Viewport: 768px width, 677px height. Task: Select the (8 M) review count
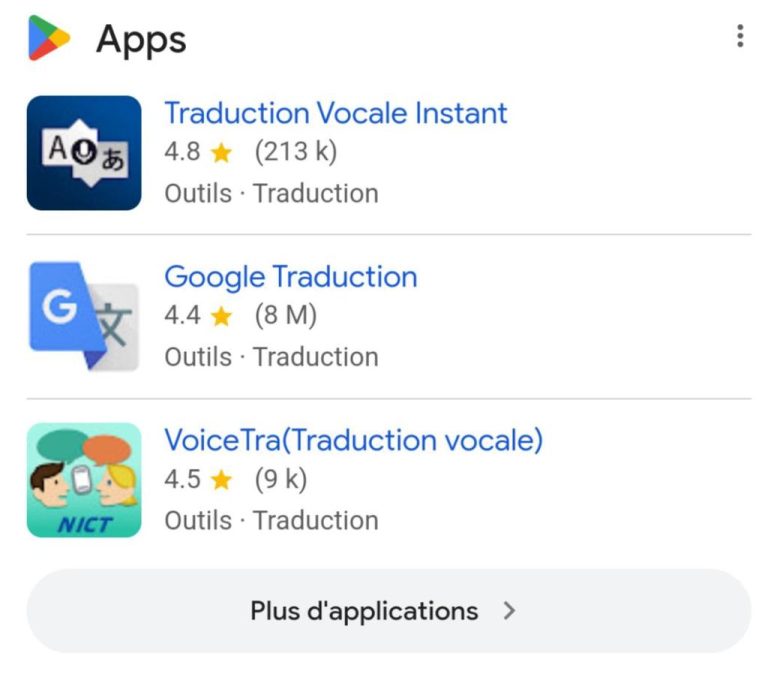click(286, 315)
